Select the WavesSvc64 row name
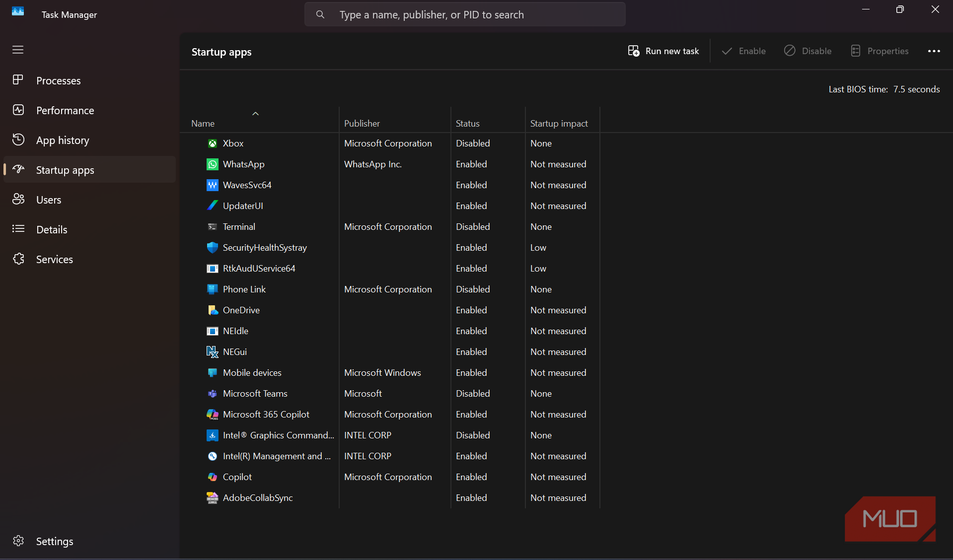 click(247, 185)
